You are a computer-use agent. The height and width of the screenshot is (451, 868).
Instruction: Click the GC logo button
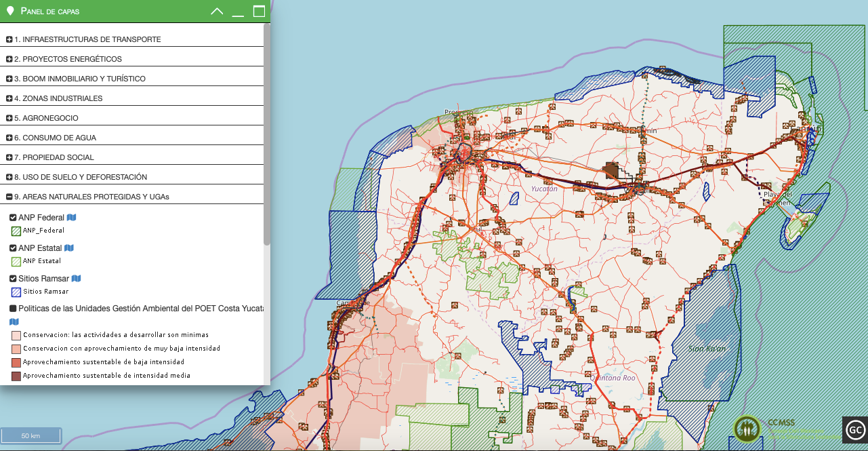point(855,429)
